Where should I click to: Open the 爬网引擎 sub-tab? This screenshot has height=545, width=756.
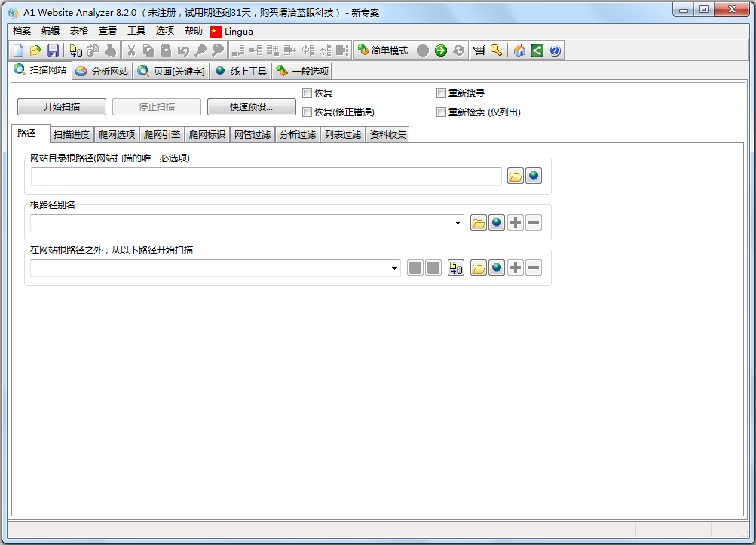[x=162, y=135]
